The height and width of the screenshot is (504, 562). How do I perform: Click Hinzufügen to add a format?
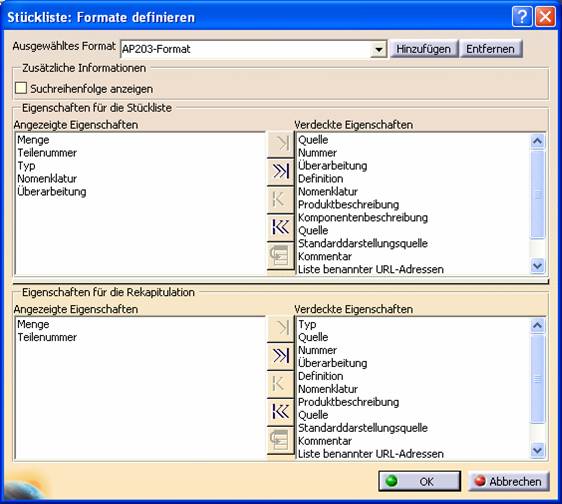coord(424,49)
